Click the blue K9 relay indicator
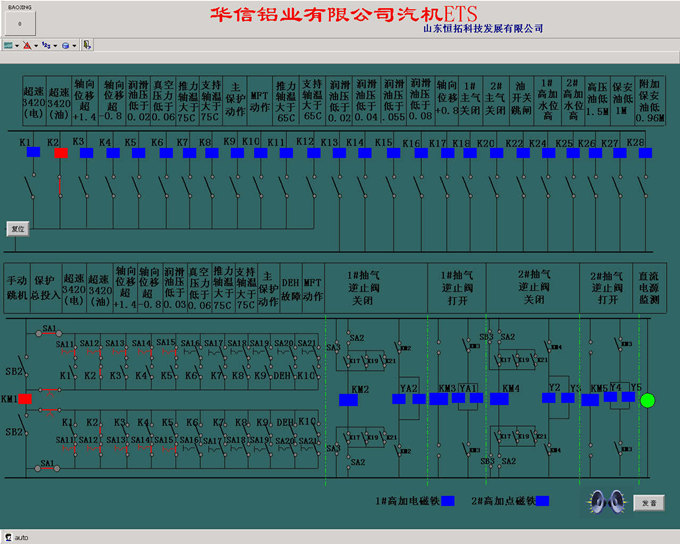This screenshot has width=680, height=544. point(237,153)
